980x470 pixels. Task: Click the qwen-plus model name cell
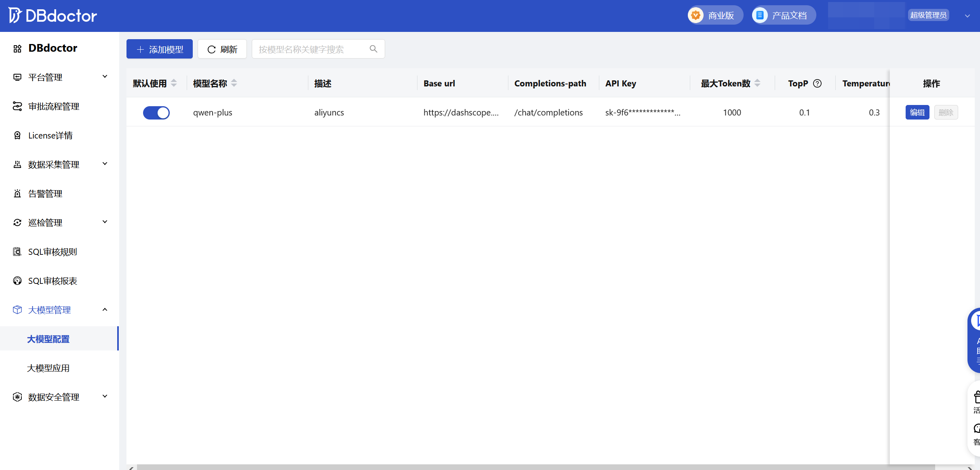point(213,113)
